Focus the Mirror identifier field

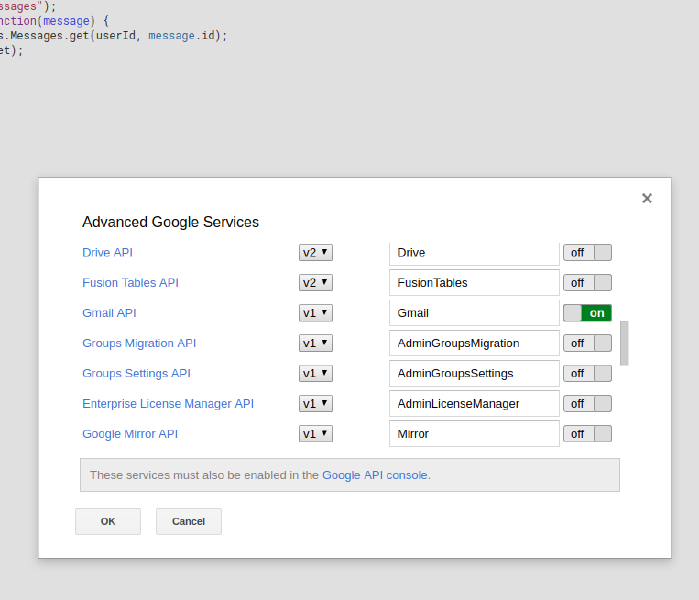pos(474,434)
